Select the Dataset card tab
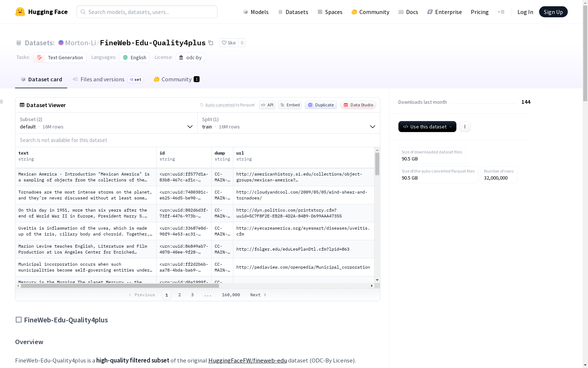 point(41,79)
